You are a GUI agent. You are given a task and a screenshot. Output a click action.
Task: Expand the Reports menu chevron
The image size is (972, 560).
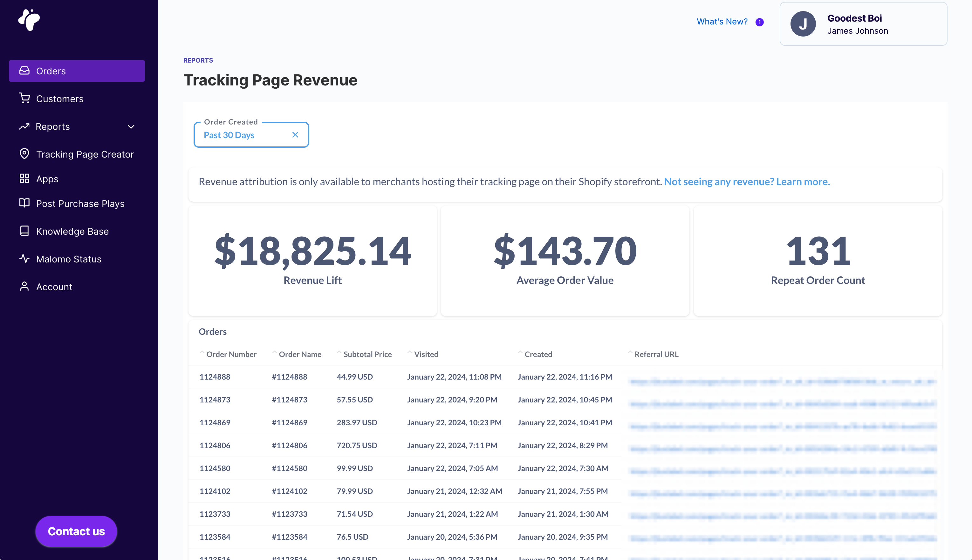point(131,126)
